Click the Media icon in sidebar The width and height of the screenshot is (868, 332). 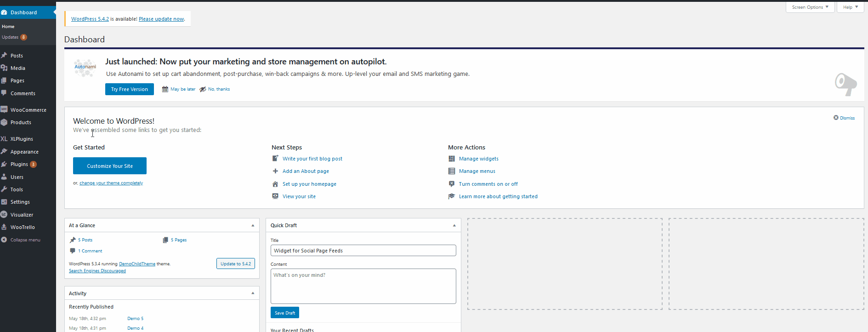tap(4, 68)
